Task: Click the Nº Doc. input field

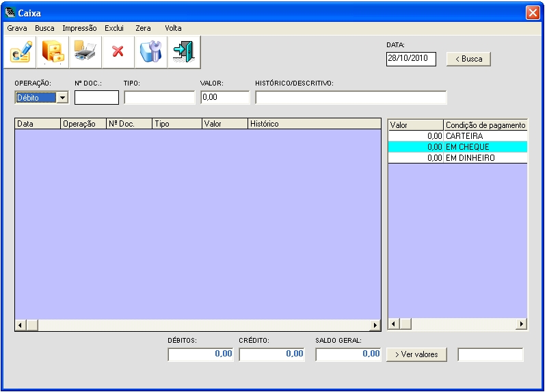Action: [x=96, y=98]
